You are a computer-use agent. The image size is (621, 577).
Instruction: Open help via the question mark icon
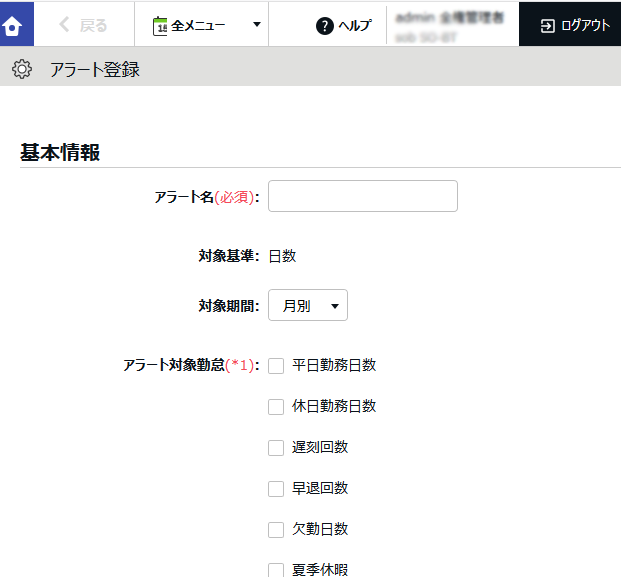point(324,26)
